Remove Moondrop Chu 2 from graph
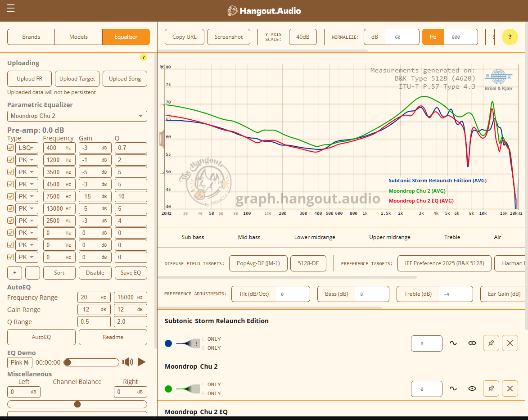 tap(510, 388)
